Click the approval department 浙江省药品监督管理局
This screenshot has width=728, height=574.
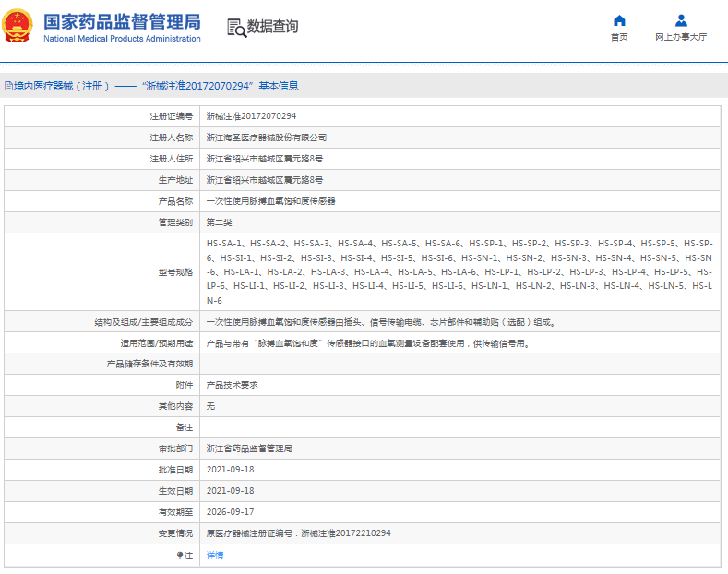(249, 448)
